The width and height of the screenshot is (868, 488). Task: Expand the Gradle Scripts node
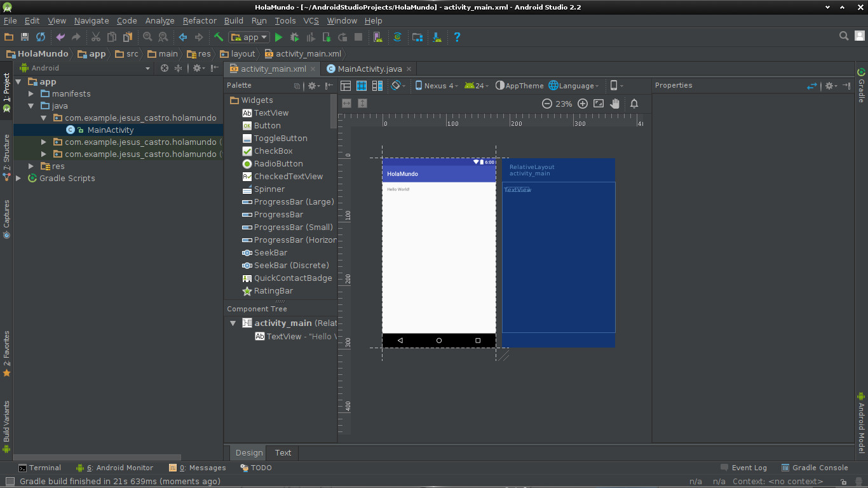point(18,179)
